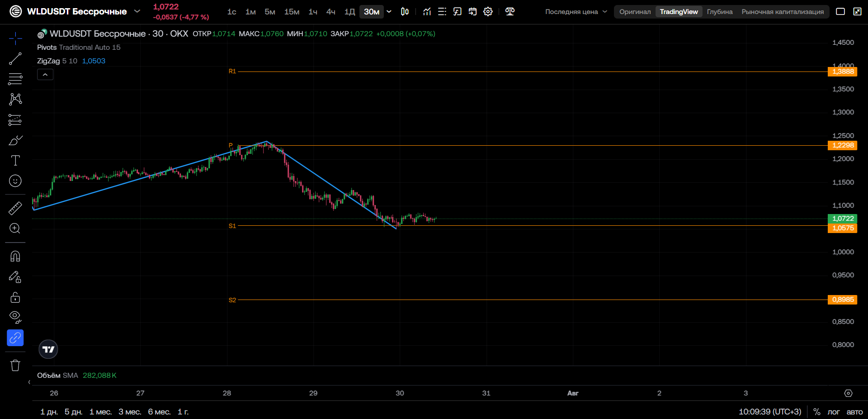Toggle лог logarithmic scale

[834, 412]
